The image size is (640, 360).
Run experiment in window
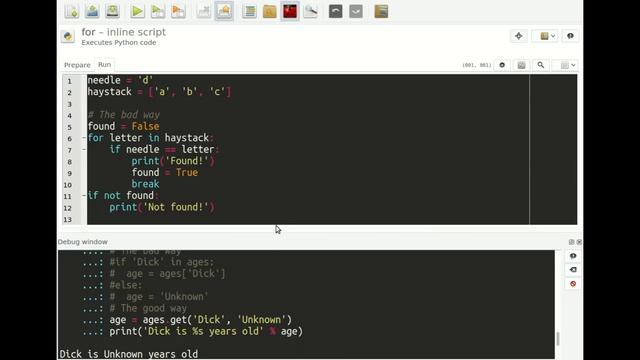coord(158,11)
